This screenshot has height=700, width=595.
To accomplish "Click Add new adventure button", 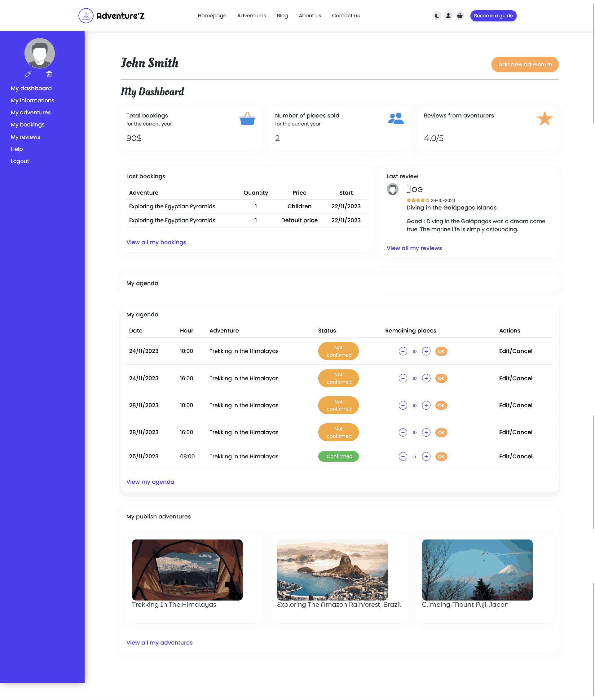I will tap(525, 64).
